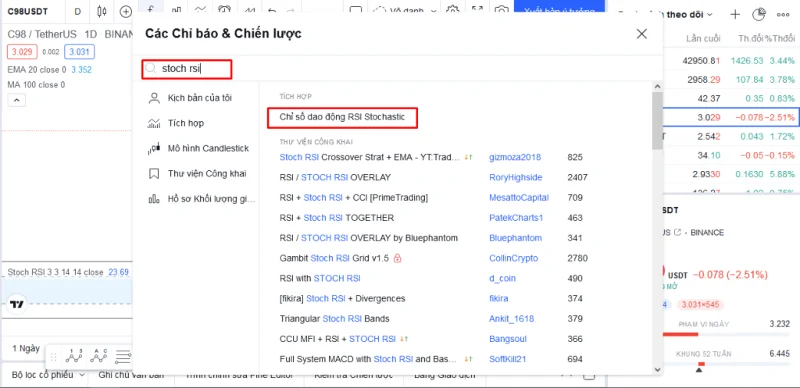
Task: Add 'RSI / STOCH RSI OVERLAY' by RoryHighside
Action: click(335, 177)
